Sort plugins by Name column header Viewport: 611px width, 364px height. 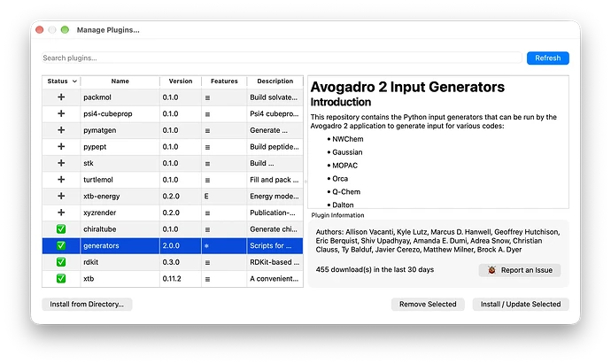pyautogui.click(x=120, y=81)
